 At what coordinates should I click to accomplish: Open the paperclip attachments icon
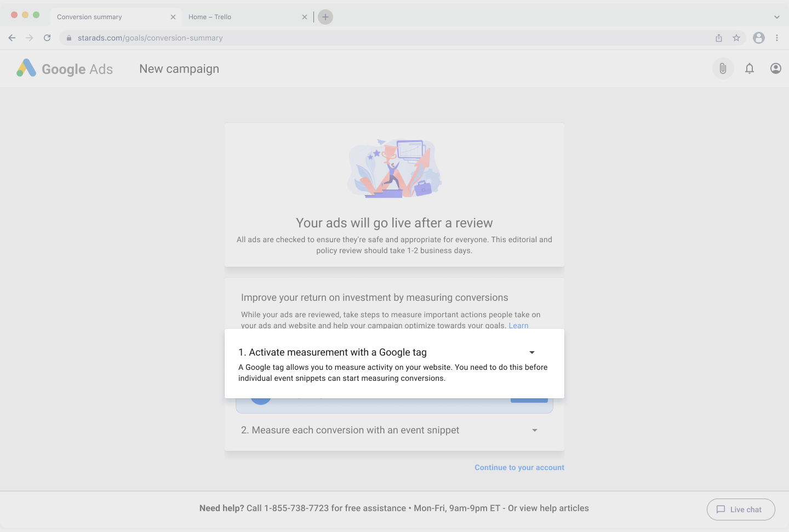pos(723,68)
